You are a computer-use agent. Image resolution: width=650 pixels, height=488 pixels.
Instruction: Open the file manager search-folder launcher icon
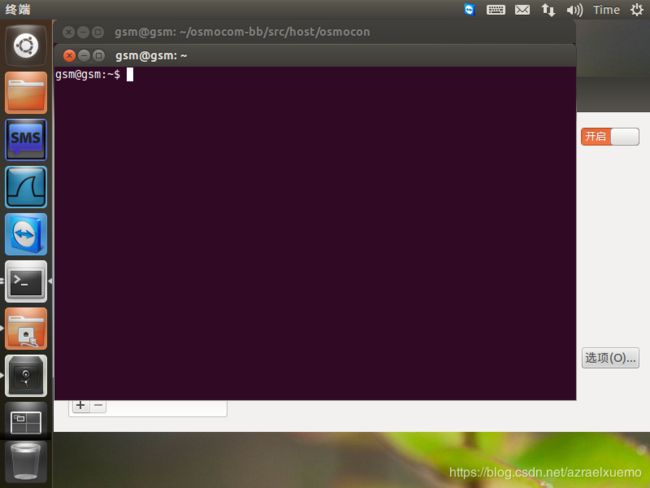(26, 329)
